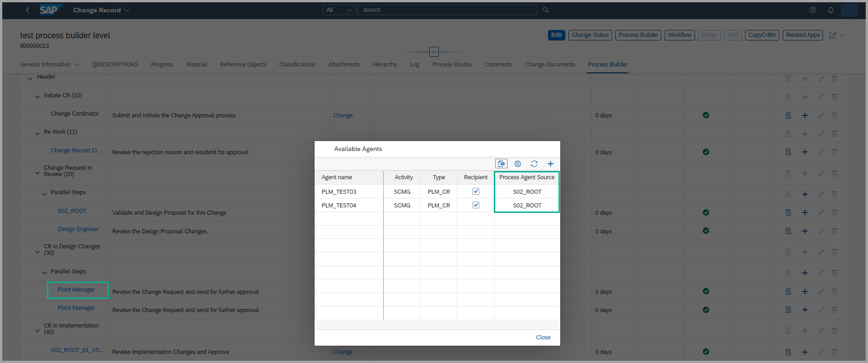This screenshot has height=363, width=868.
Task: Click the SAP logo
Action: coord(49,10)
